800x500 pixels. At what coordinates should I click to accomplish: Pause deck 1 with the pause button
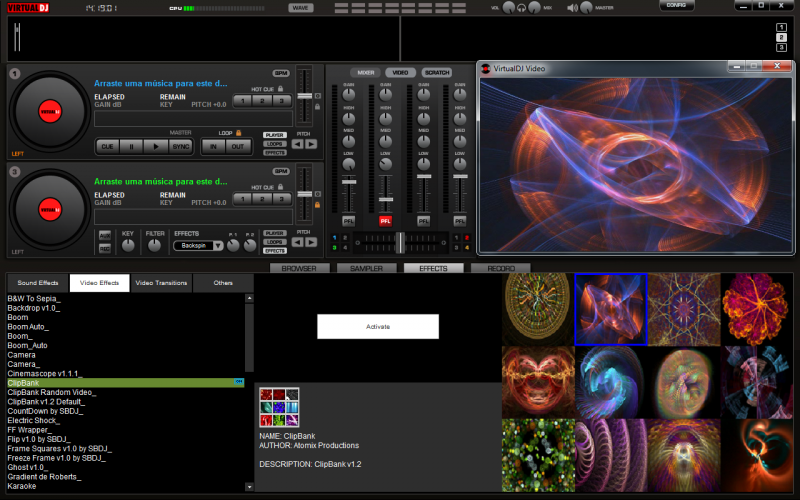(x=132, y=146)
